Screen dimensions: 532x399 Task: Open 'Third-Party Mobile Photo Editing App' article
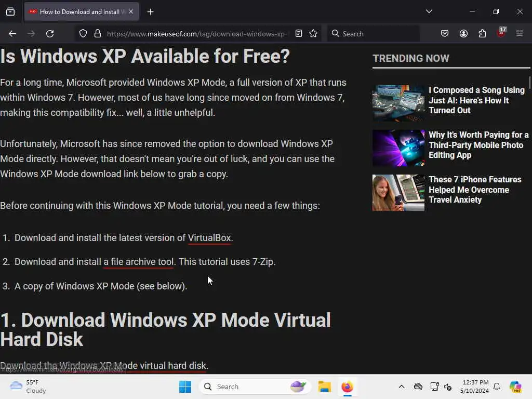coord(478,145)
